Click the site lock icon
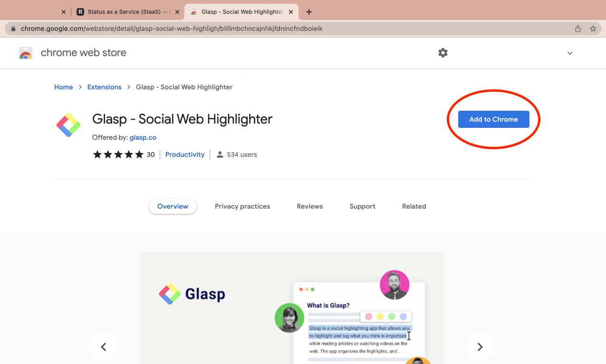The image size is (606, 364). 13,29
